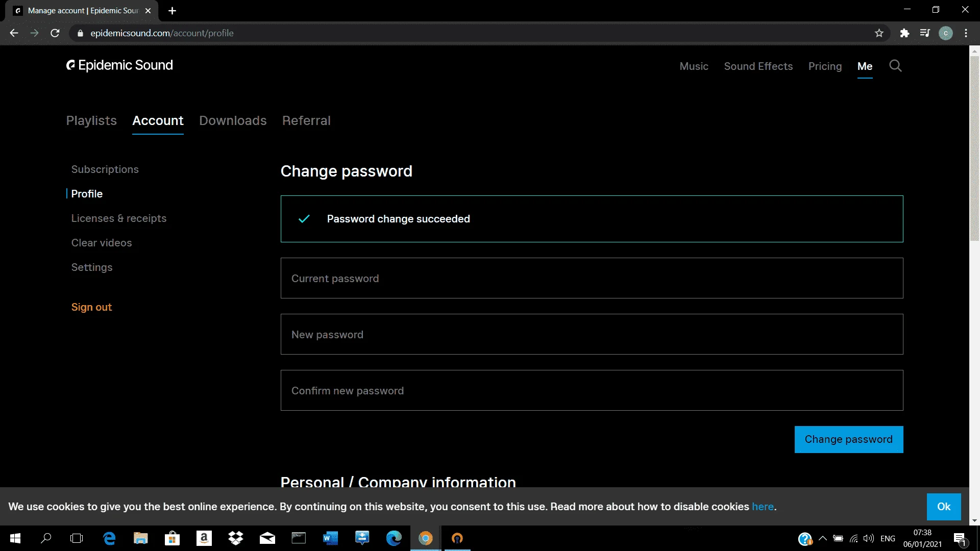
Task: Switch to the Downloads tab
Action: 233,121
